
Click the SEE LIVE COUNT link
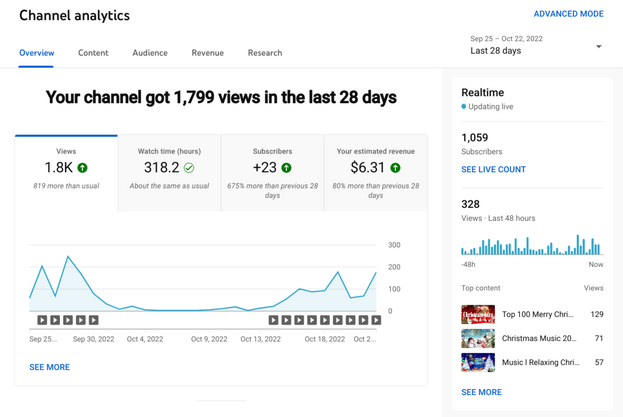(x=493, y=170)
